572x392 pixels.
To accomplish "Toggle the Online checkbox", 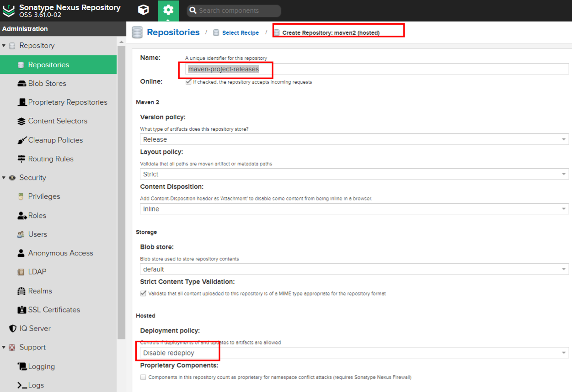I will click(x=188, y=82).
